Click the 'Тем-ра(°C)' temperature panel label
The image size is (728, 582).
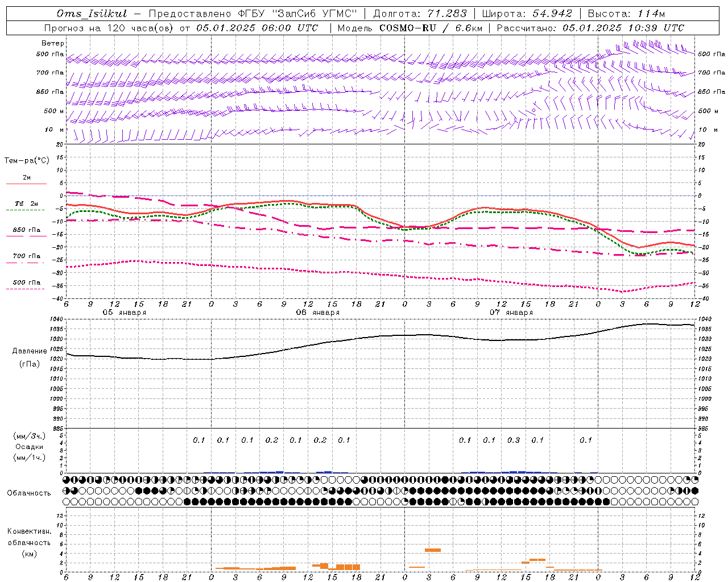click(x=27, y=161)
